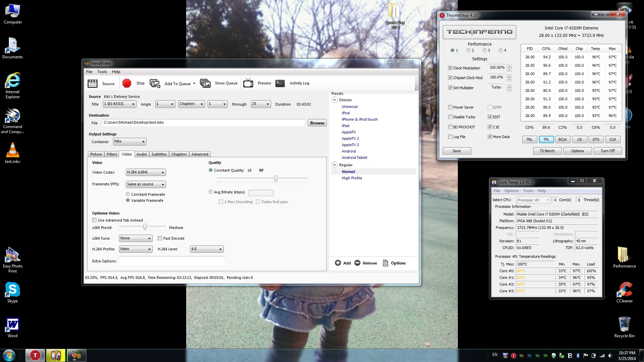Toggle BD PROCHOT checkbox
Image resolution: width=644 pixels, height=362 pixels.
[x=450, y=127]
